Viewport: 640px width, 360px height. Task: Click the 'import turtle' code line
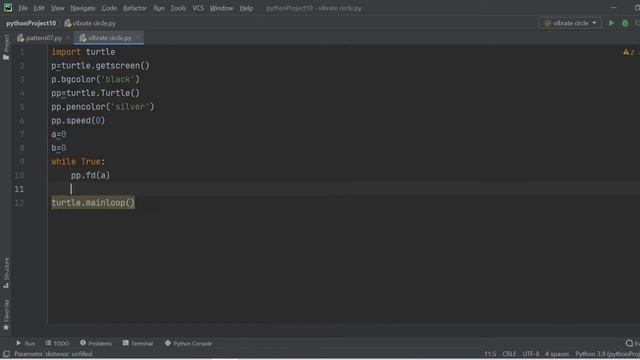[x=83, y=52]
